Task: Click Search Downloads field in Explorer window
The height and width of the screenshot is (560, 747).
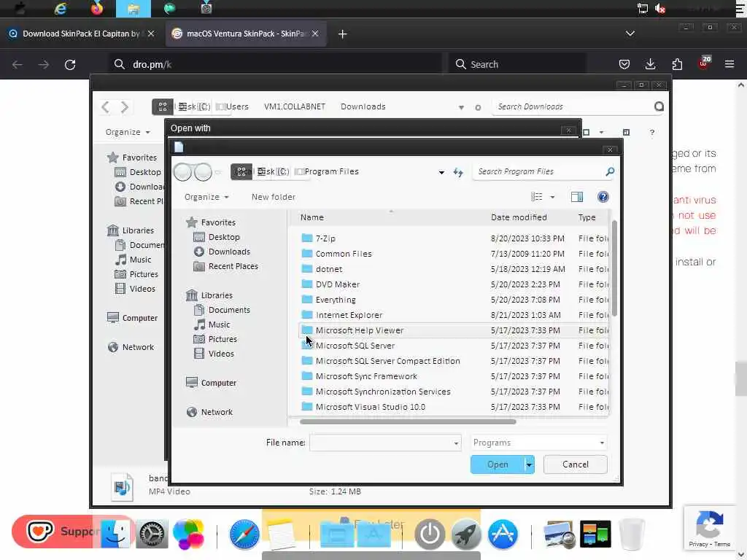Action: [572, 106]
